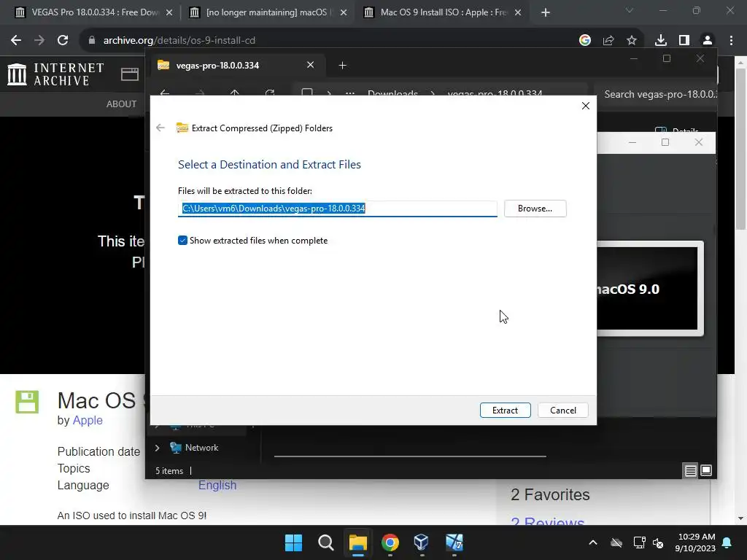
Task: Open Google Chrome from taskbar
Action: point(390,542)
